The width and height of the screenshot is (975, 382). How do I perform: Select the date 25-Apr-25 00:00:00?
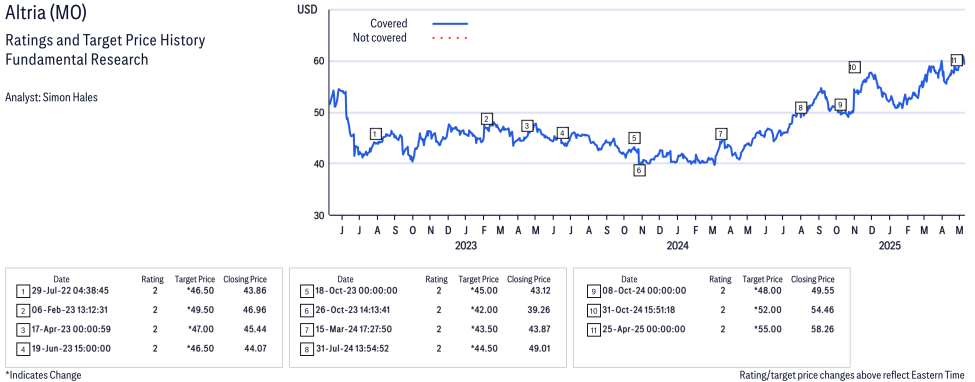[x=644, y=329]
